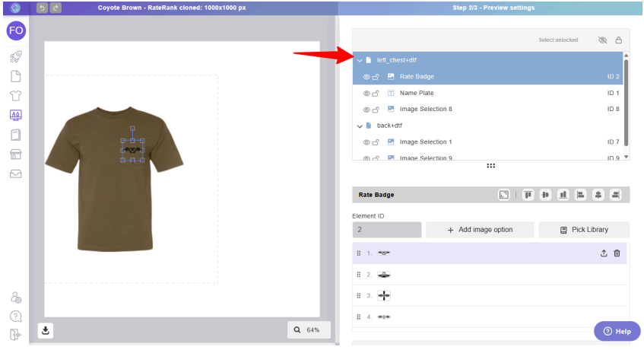
Task: Select image option 3 thumbnail
Action: click(384, 295)
